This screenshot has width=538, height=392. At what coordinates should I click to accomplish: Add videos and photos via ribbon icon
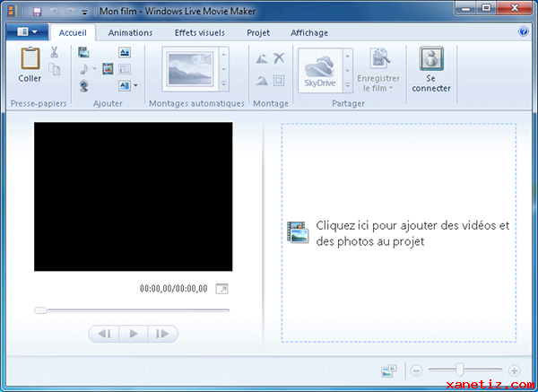click(x=83, y=52)
